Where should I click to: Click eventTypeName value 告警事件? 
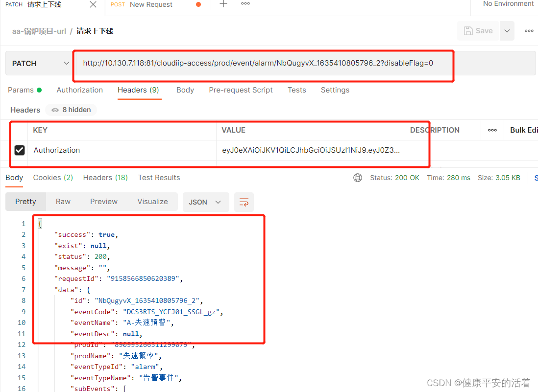coord(159,378)
